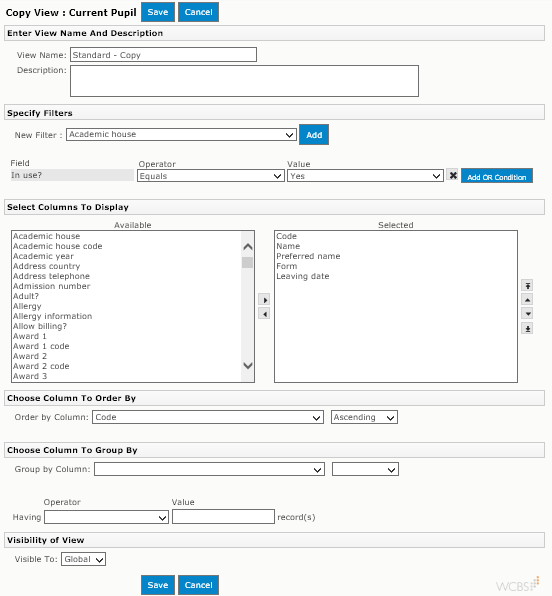Open the Operator 'Equals' dropdown
The image size is (552, 596).
pos(211,176)
